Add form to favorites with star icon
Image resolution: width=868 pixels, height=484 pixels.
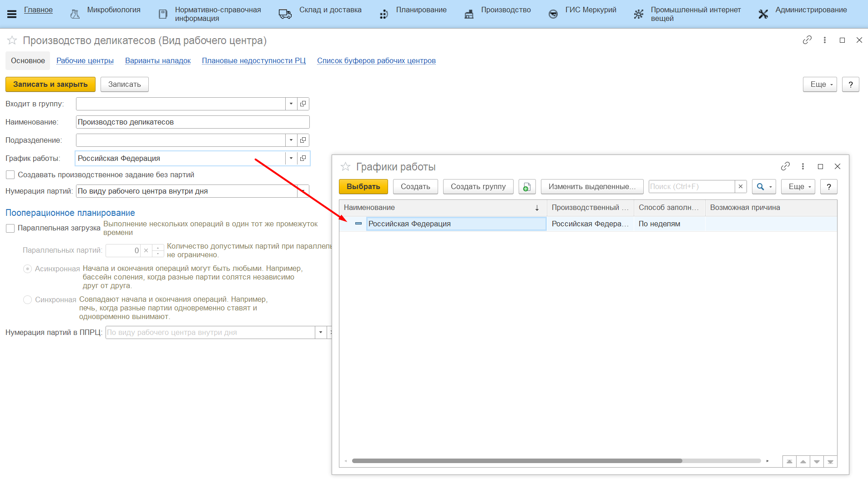pos(12,40)
